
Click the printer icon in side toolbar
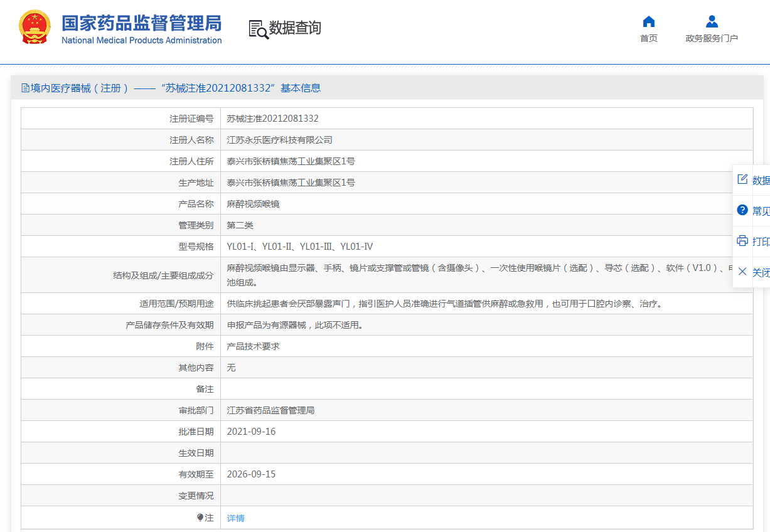(742, 241)
